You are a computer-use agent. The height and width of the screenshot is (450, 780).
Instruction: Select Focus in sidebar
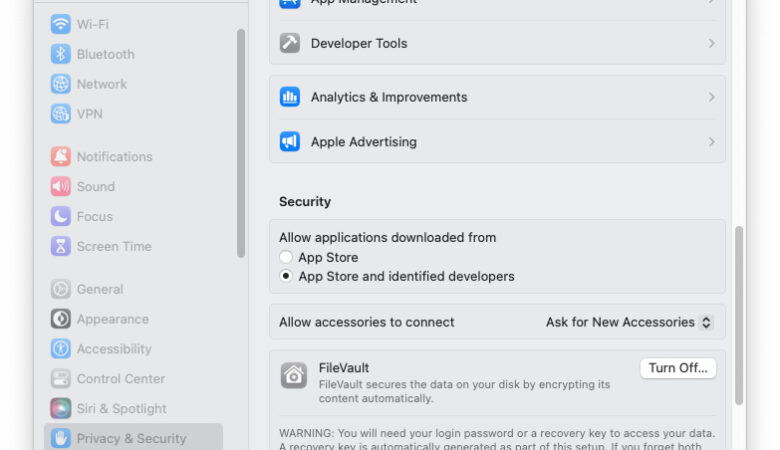click(x=133, y=216)
